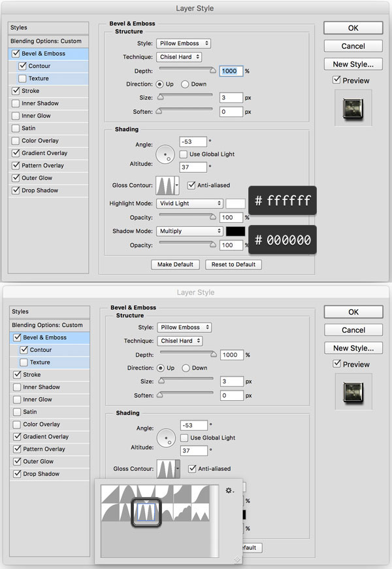Select Down direction in the upper dialog
Screen dimensions: 392x569
pyautogui.click(x=186, y=84)
